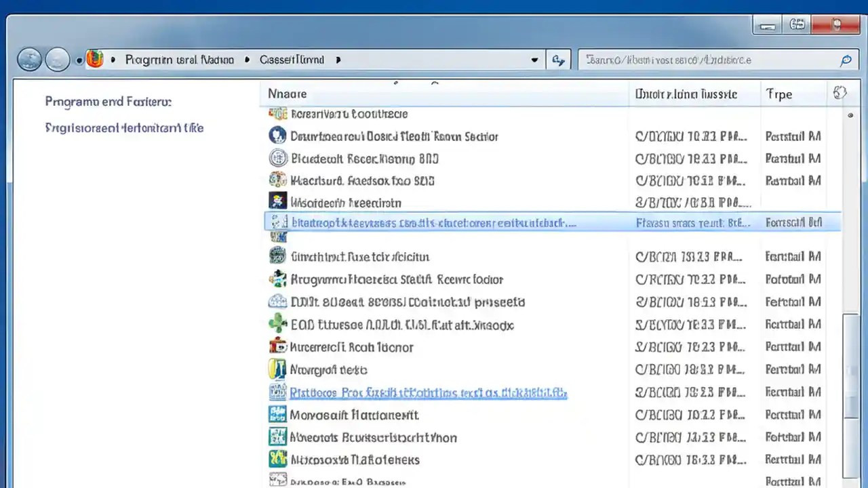Open the blue underlined program entry link
Screen dimensions: 868x488
coord(428,392)
